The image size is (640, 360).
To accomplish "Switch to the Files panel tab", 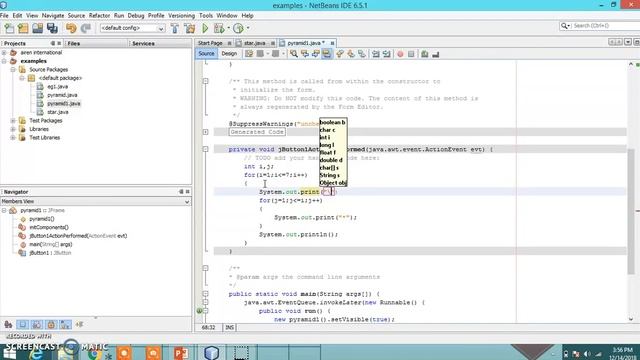I will click(x=73, y=43).
